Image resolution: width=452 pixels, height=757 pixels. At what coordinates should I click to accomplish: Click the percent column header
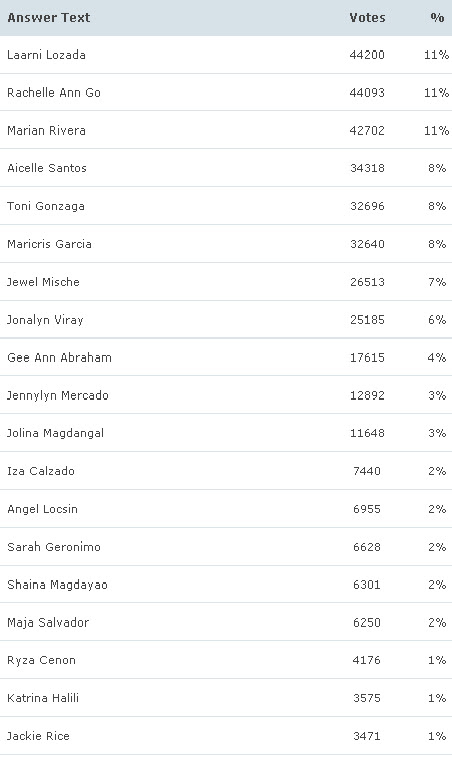437,18
